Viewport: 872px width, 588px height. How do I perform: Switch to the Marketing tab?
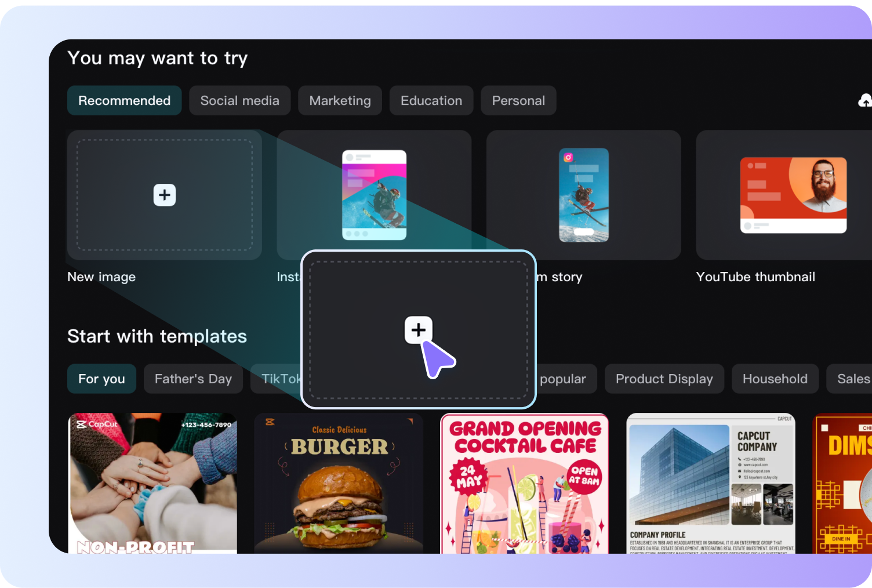point(340,101)
